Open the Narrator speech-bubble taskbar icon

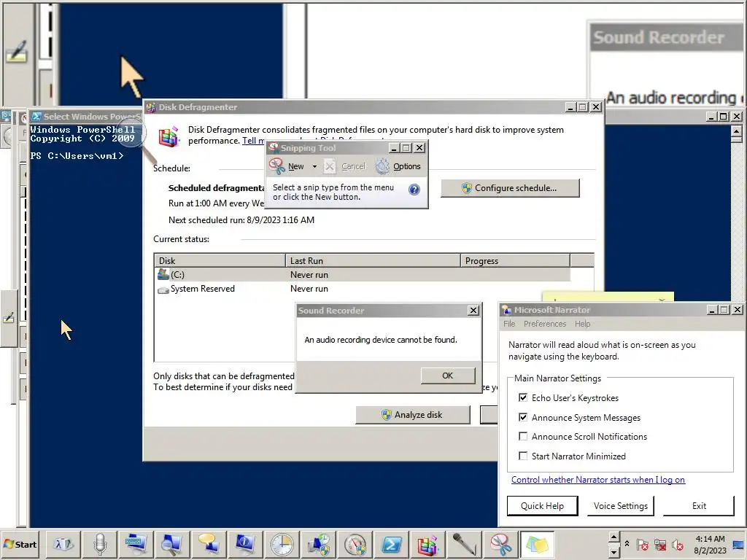[x=209, y=544]
